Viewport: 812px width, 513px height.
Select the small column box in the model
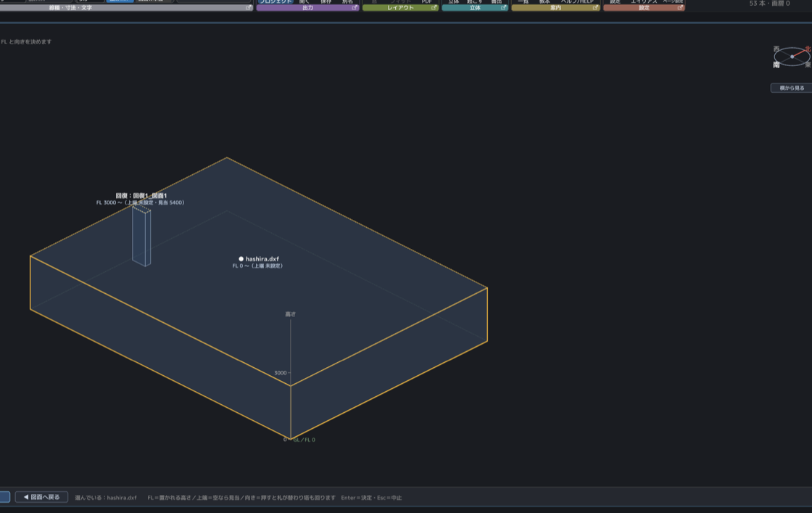pos(141,236)
